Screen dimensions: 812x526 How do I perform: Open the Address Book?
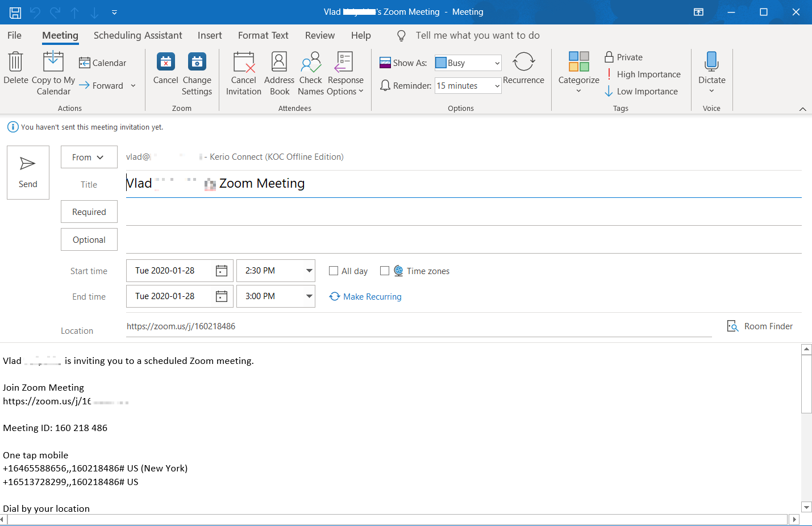(279, 74)
